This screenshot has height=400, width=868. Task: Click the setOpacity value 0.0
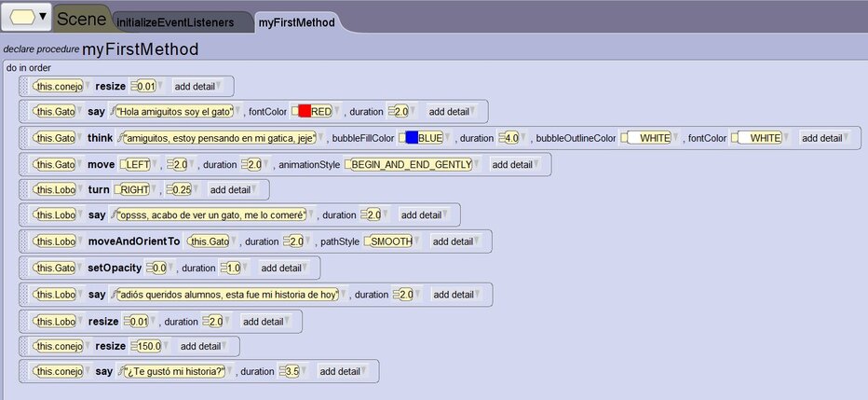(157, 268)
